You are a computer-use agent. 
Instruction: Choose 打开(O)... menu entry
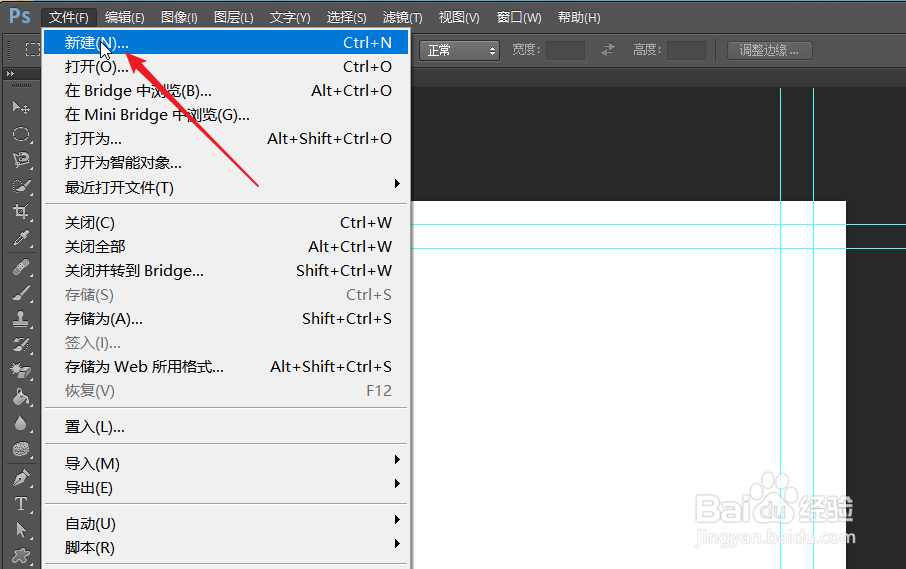tap(226, 67)
